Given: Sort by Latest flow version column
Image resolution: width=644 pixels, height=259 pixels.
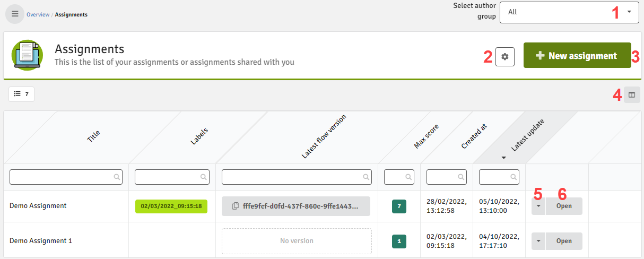Looking at the screenshot, I should point(324,136).
